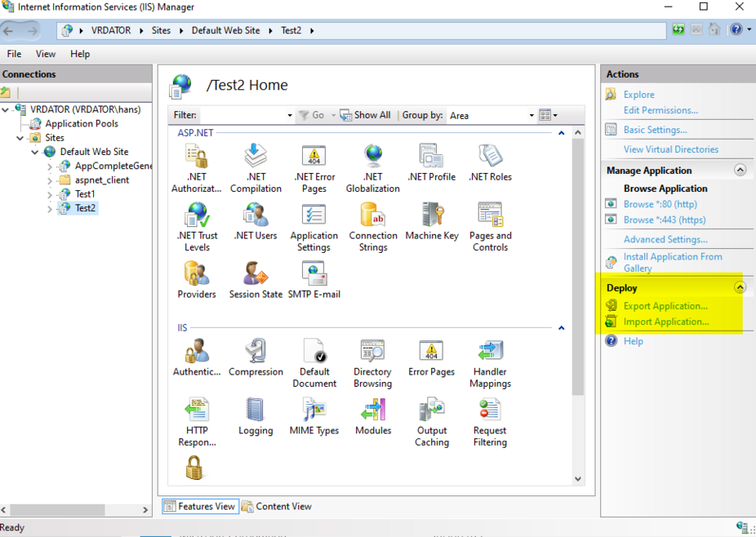Switch to Features View tab
756x537 pixels.
[200, 506]
